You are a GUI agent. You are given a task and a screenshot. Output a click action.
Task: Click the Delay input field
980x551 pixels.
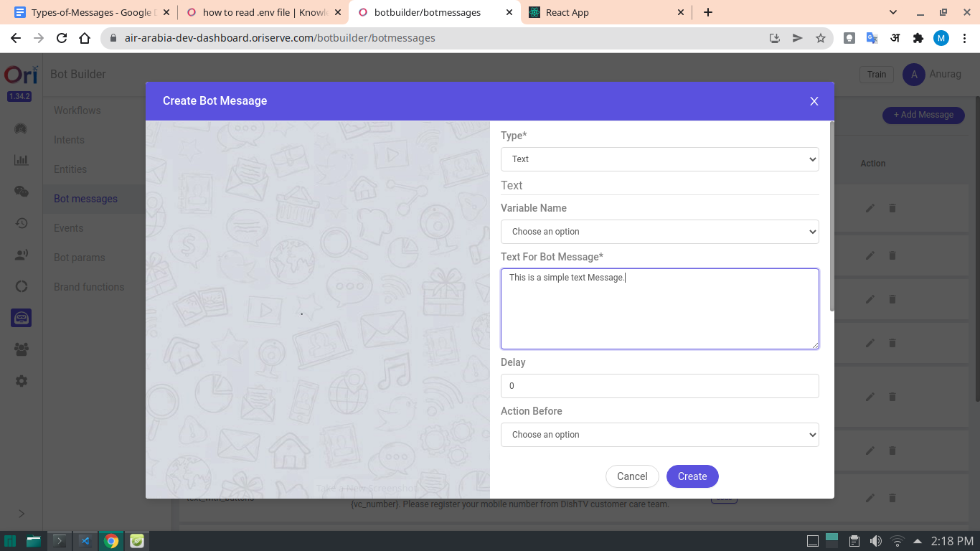659,386
